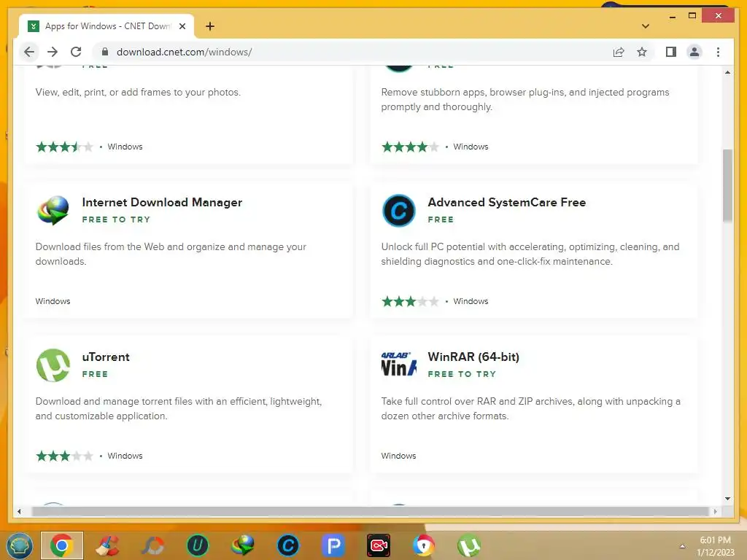The height and width of the screenshot is (560, 747).
Task: Click the star rating on photo frames card
Action: point(64,147)
